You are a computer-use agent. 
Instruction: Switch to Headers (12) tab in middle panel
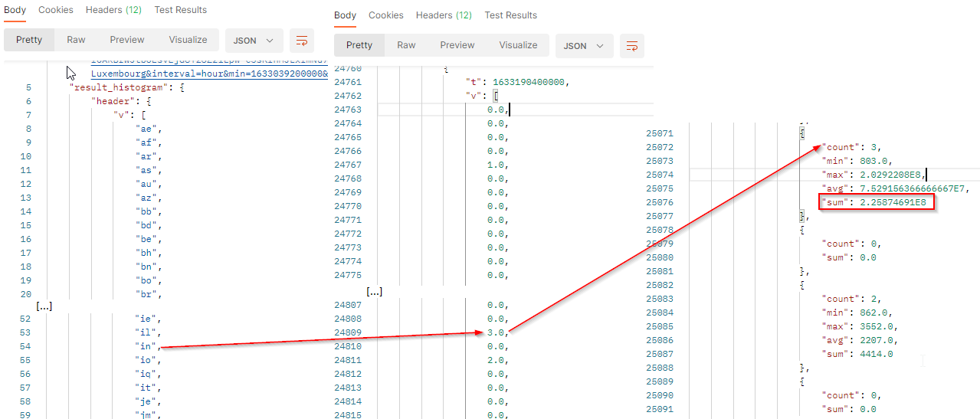[x=444, y=15]
